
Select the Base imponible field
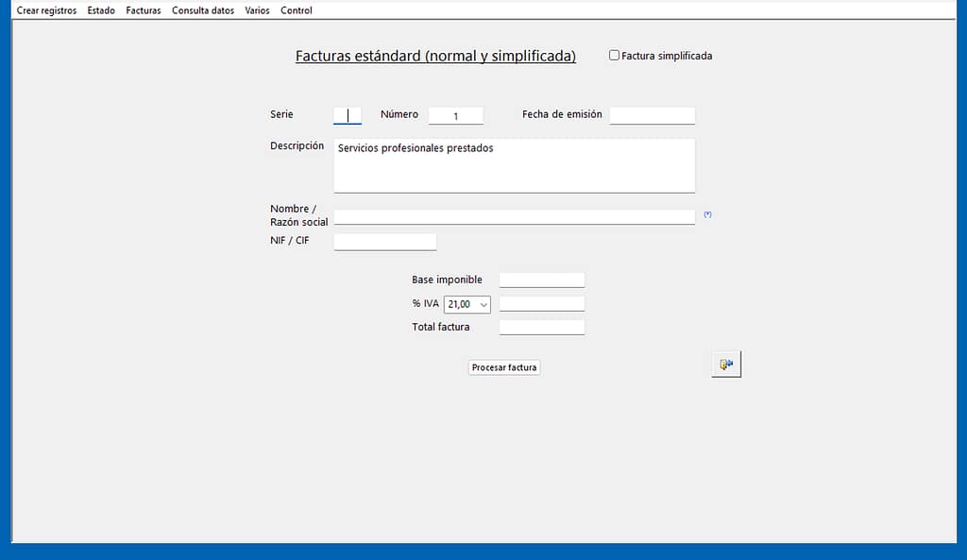tap(541, 280)
